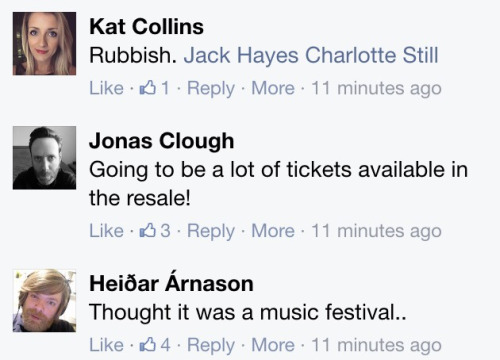Click timestamp on Heiðar Árnason's comment

point(376,345)
